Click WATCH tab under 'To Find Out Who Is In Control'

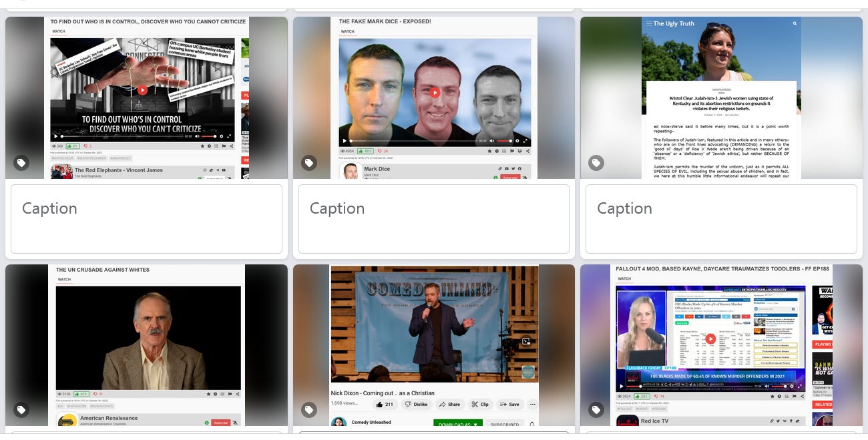click(x=59, y=31)
